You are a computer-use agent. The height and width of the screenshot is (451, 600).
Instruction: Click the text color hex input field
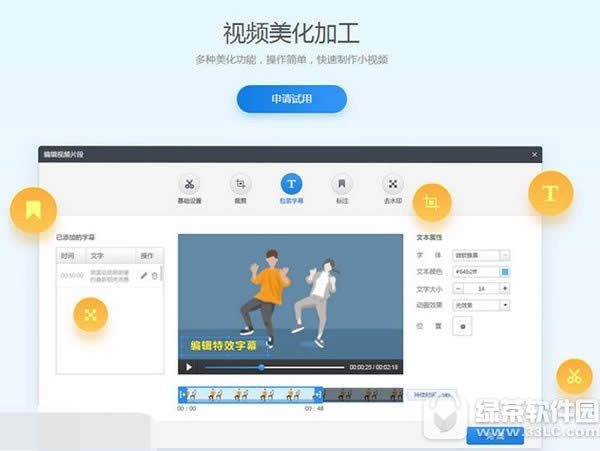pyautogui.click(x=476, y=272)
